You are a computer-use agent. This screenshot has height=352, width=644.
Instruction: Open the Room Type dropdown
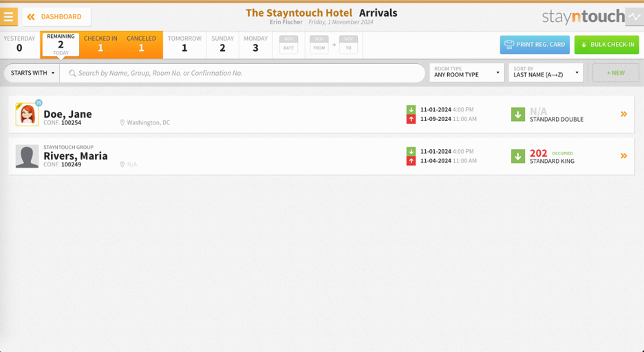[466, 73]
